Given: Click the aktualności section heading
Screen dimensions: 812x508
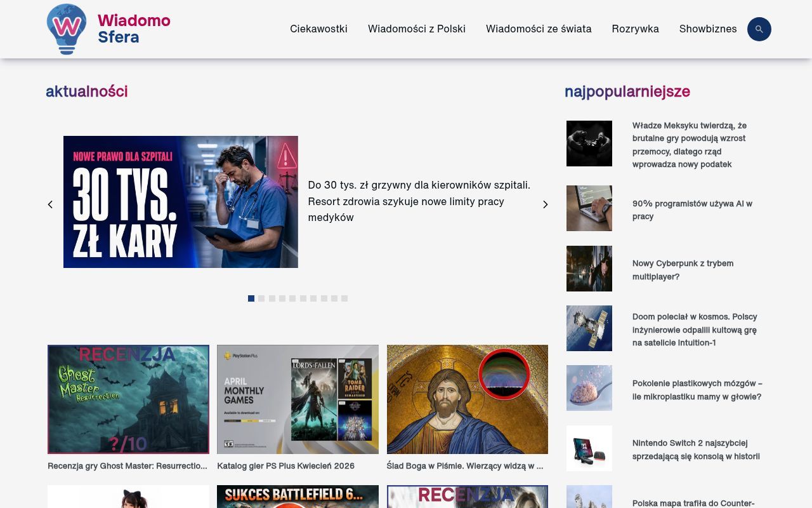Looking at the screenshot, I should [x=87, y=91].
